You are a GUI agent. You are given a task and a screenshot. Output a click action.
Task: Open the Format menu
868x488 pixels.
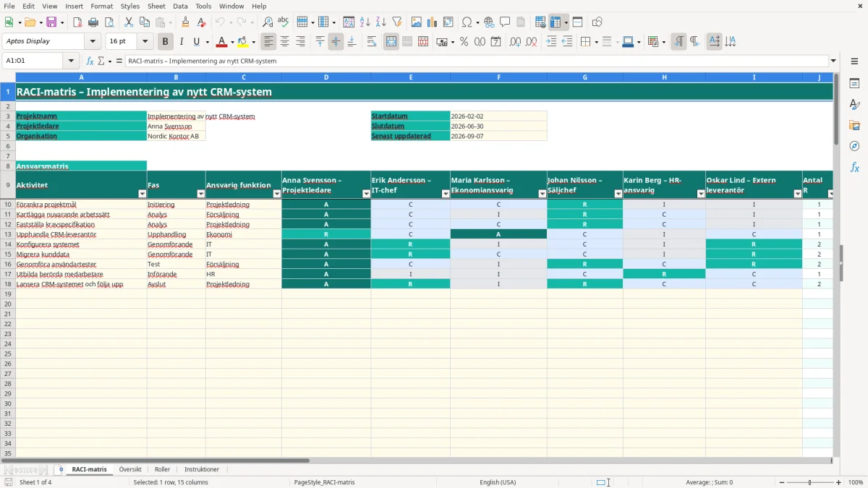coord(102,6)
